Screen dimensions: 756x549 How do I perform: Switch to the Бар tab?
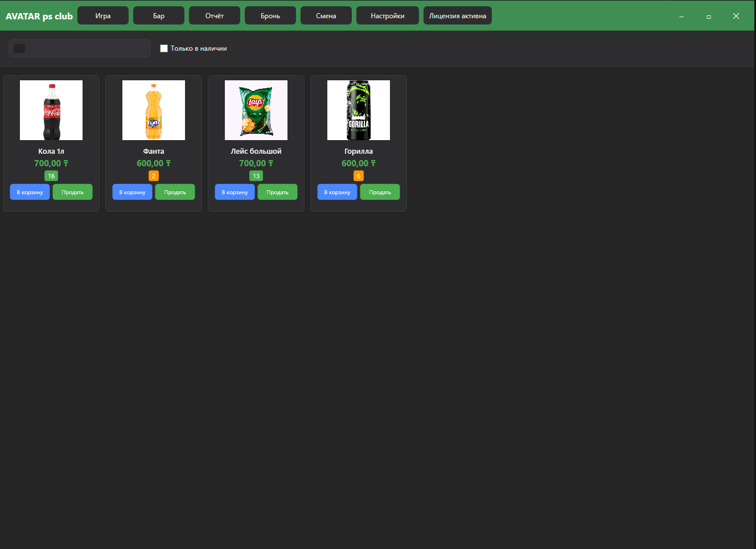159,16
